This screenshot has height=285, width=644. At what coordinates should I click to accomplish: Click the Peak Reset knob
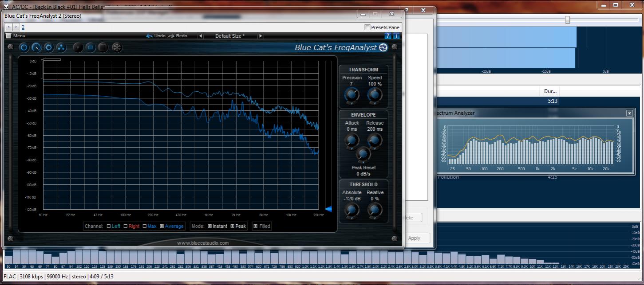click(363, 154)
